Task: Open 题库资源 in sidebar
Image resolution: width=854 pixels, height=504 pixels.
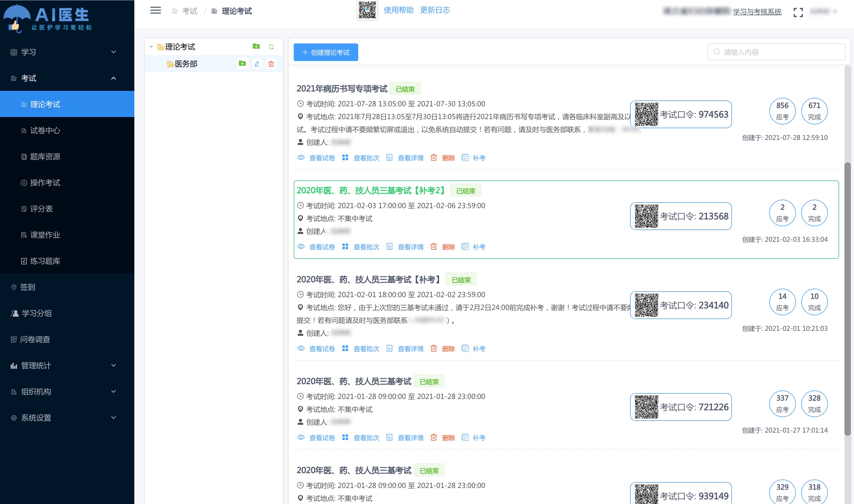Action: tap(67, 156)
